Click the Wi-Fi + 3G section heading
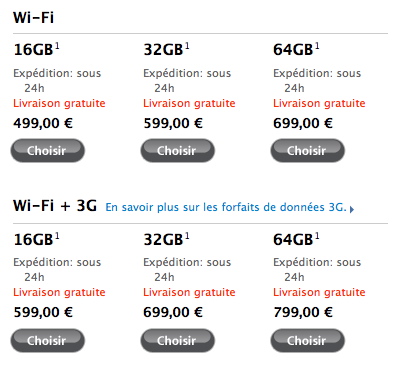The width and height of the screenshot is (400, 370). pyautogui.click(x=55, y=206)
